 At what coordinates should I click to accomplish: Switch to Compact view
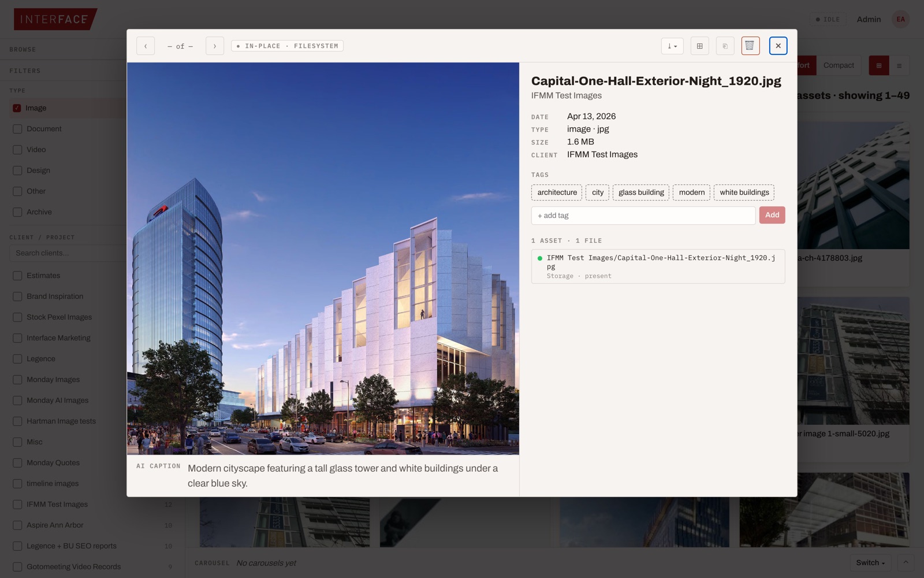(839, 65)
